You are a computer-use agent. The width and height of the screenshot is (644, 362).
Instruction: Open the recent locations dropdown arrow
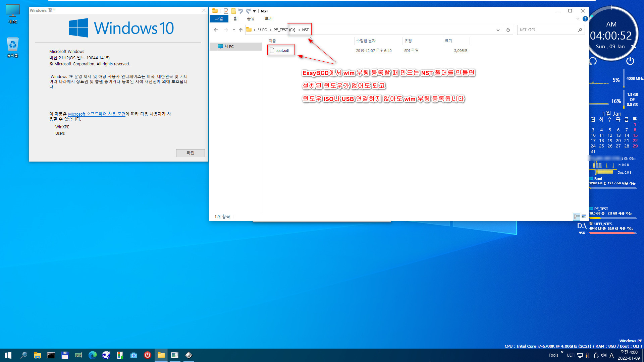[x=234, y=30]
